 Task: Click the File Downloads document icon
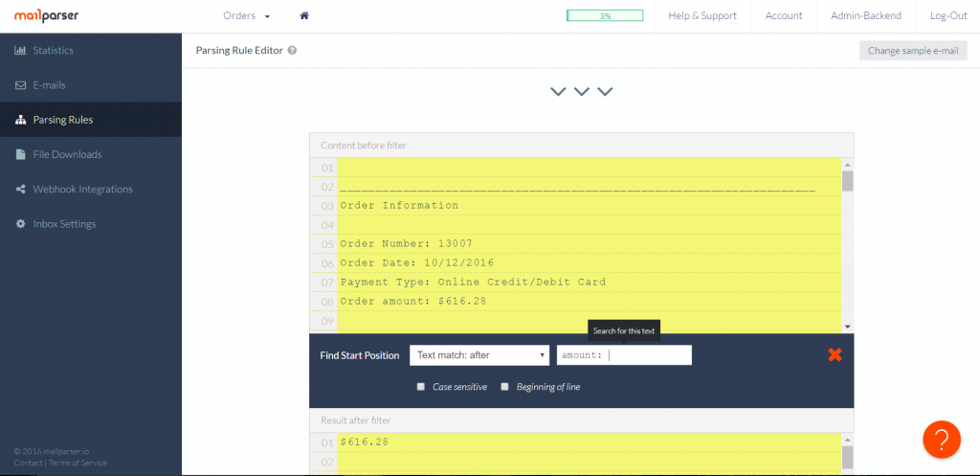point(20,154)
